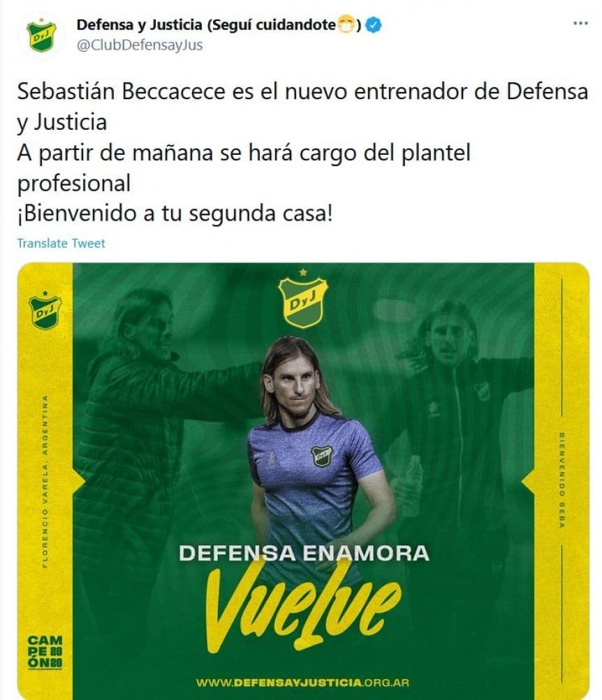The image size is (602, 700).
Task: Click the CAMPEÓN 2020 badge
Action: tap(45, 653)
